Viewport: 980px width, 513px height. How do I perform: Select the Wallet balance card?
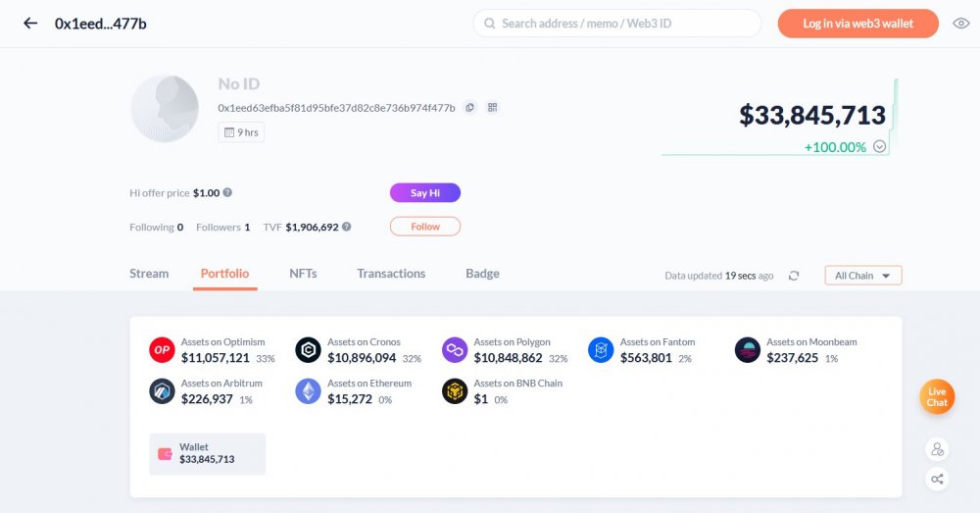208,453
